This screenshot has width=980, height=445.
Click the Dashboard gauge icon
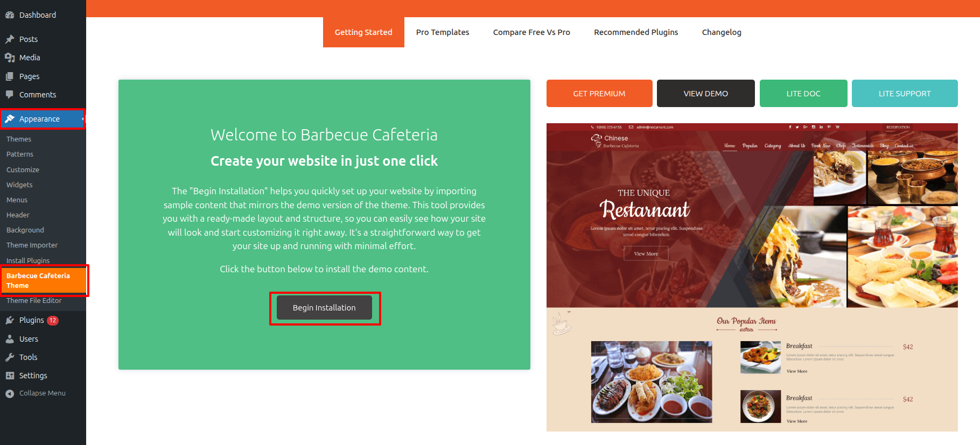point(10,15)
